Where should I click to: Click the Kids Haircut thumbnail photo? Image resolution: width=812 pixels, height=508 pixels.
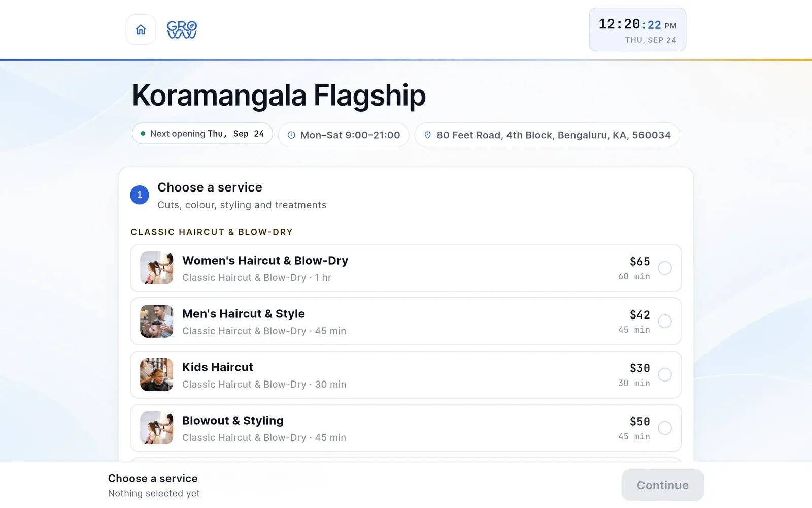[156, 374]
